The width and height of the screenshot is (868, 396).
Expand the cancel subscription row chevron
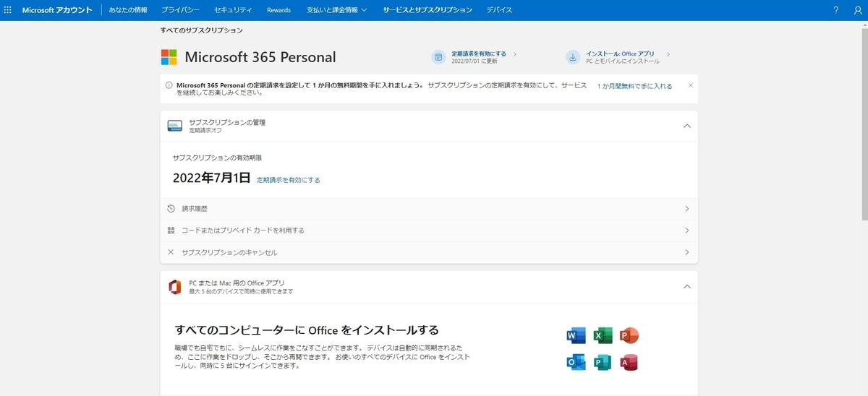click(686, 252)
